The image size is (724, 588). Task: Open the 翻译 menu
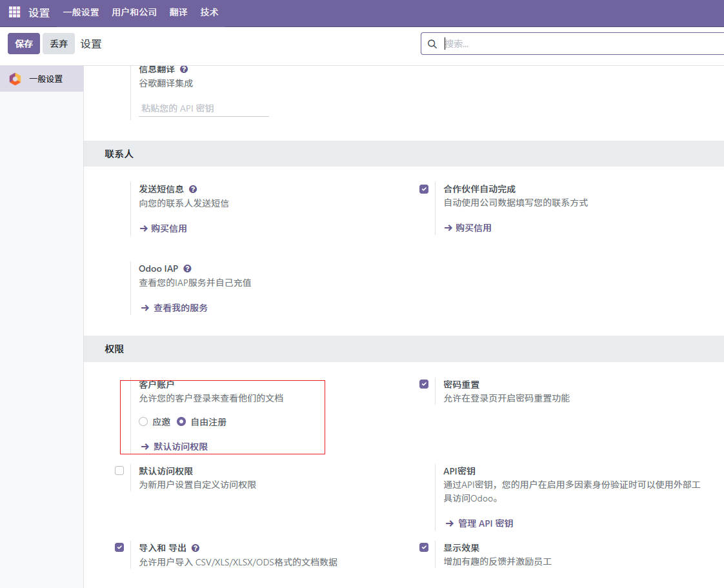tap(178, 12)
